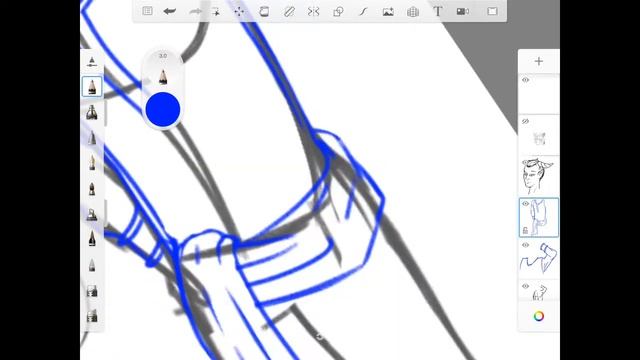Open color picker from blue puck circle
This screenshot has width=640, height=360.
pos(163,109)
